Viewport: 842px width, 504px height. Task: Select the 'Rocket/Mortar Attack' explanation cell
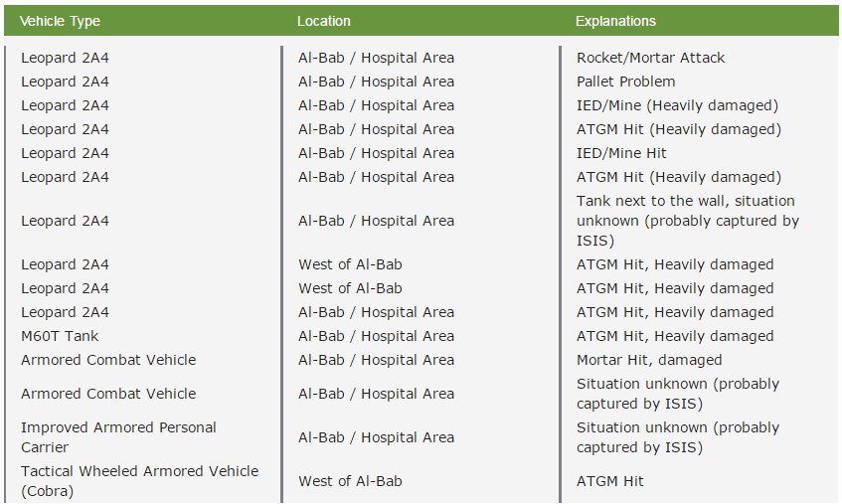(650, 58)
